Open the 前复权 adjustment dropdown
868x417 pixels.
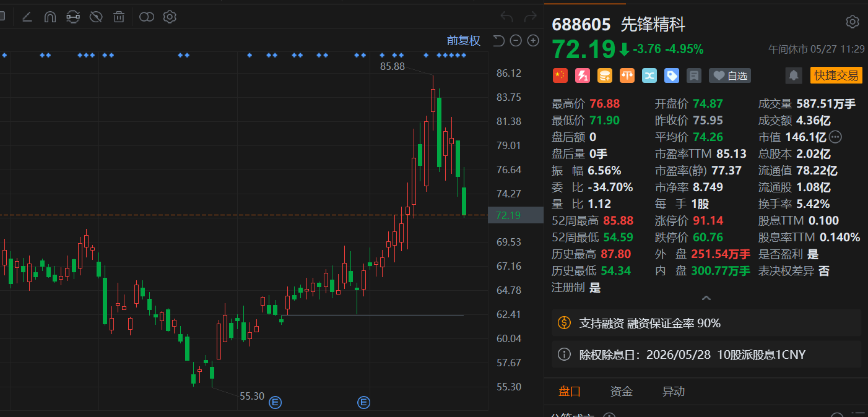pos(464,41)
